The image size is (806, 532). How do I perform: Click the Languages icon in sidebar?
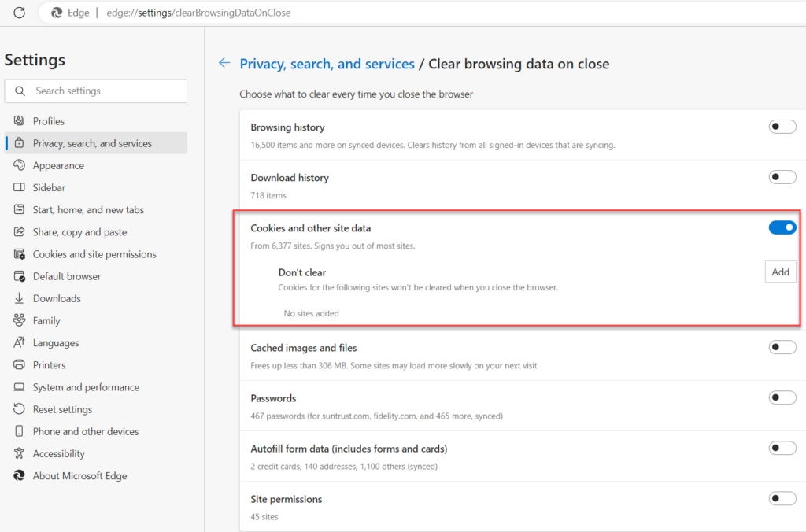19,342
